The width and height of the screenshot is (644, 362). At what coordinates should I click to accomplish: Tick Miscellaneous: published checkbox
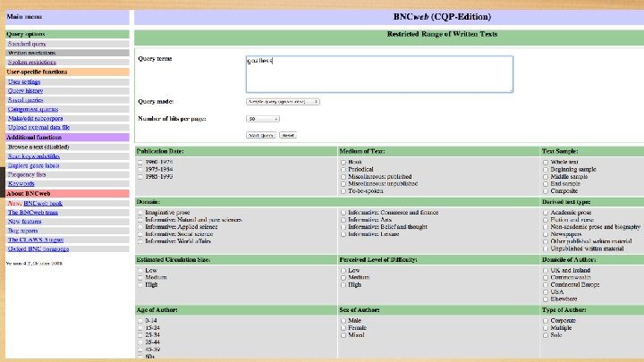(343, 177)
